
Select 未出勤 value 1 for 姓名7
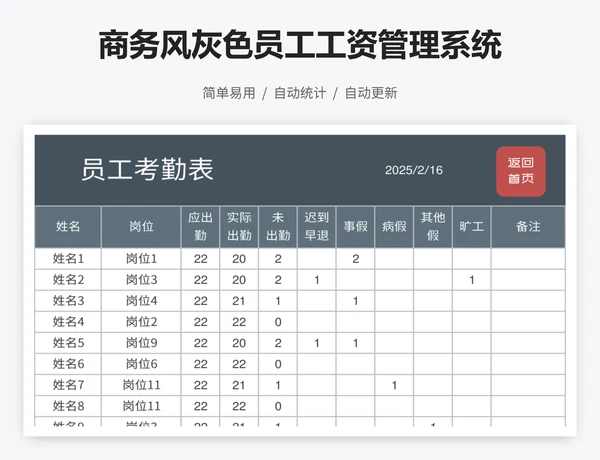(278, 385)
